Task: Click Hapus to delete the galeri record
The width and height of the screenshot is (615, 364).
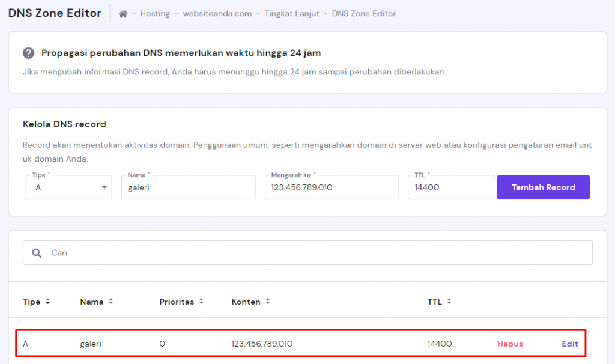Action: (x=509, y=344)
